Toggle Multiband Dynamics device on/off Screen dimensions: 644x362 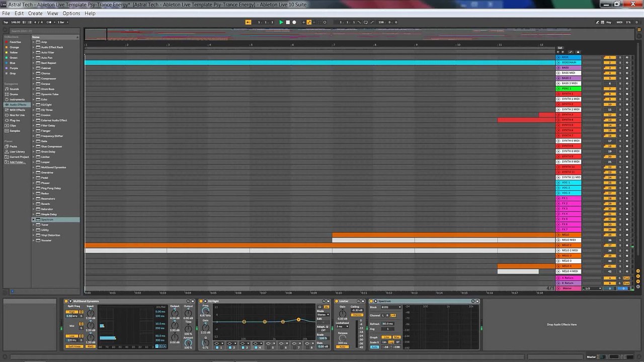[x=66, y=301]
